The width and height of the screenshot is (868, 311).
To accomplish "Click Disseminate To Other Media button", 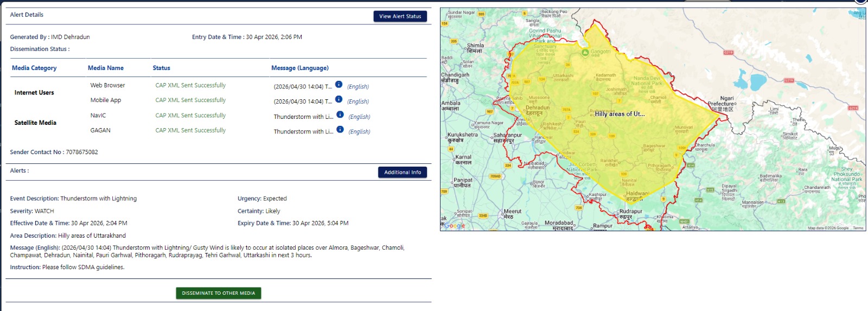I will [218, 293].
